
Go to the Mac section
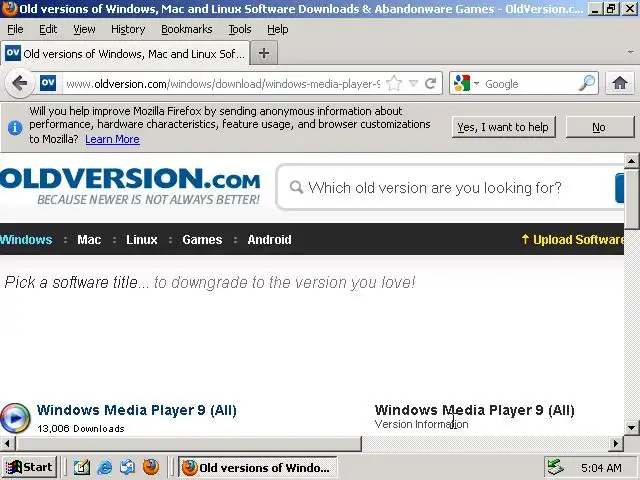tap(89, 240)
